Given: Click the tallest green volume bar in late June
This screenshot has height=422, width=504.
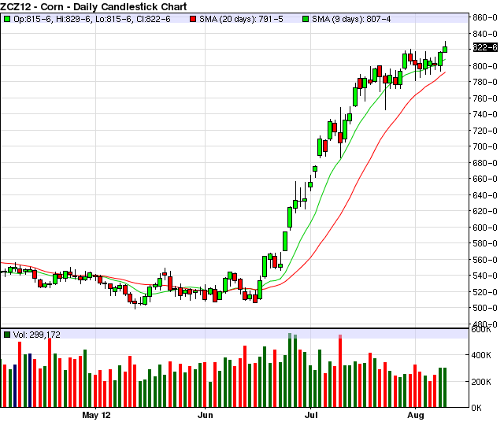Looking at the screenshot, I should click(290, 370).
